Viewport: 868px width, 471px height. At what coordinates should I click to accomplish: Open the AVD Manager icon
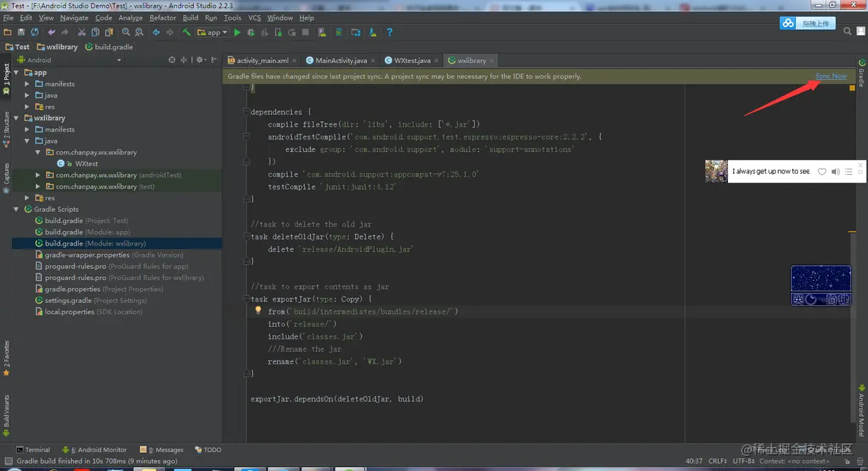pyautogui.click(x=322, y=32)
